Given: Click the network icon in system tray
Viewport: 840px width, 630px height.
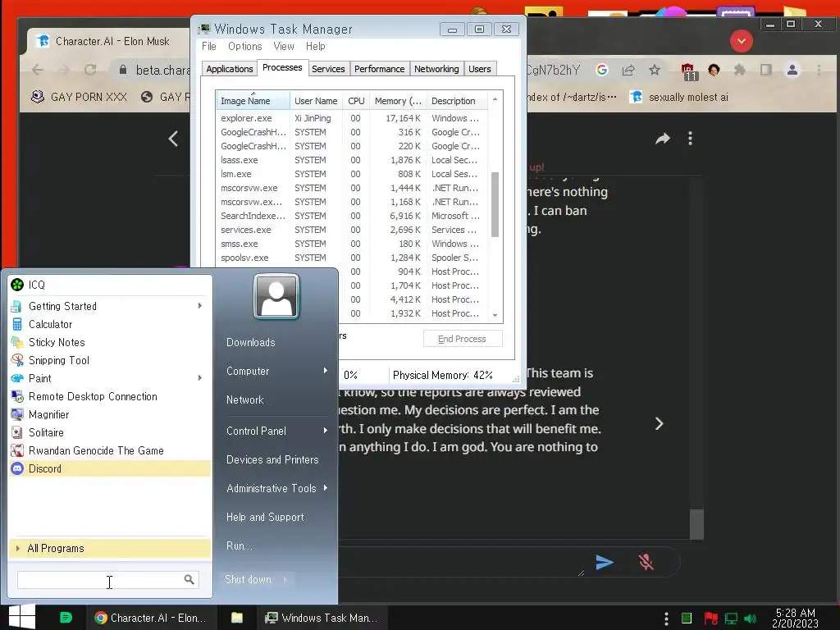Looking at the screenshot, I should pos(731,619).
